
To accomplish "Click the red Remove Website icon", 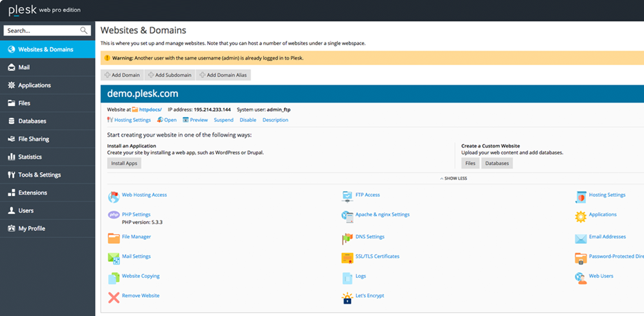I will (114, 297).
